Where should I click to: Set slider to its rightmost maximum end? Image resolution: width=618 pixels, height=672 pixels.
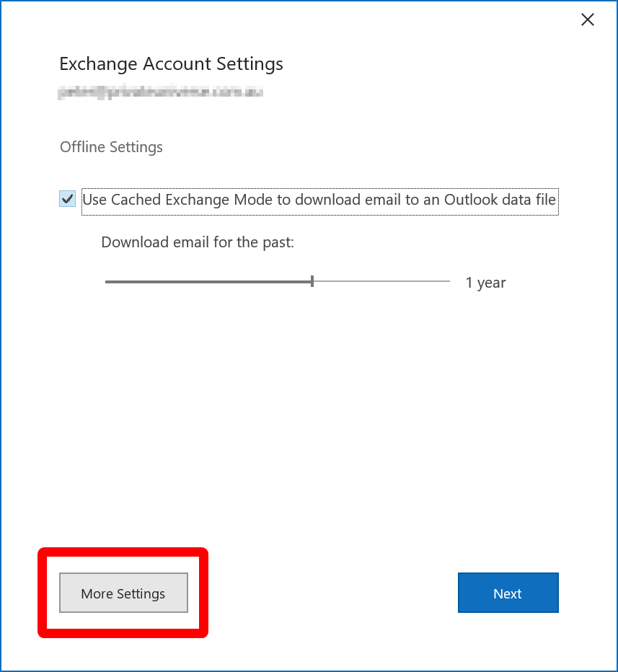click(x=449, y=281)
